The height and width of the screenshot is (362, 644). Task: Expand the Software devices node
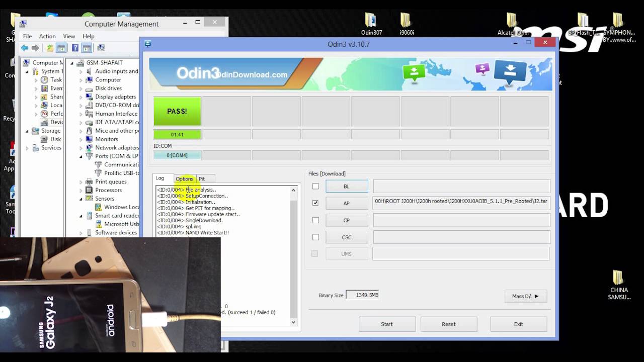[x=81, y=233]
